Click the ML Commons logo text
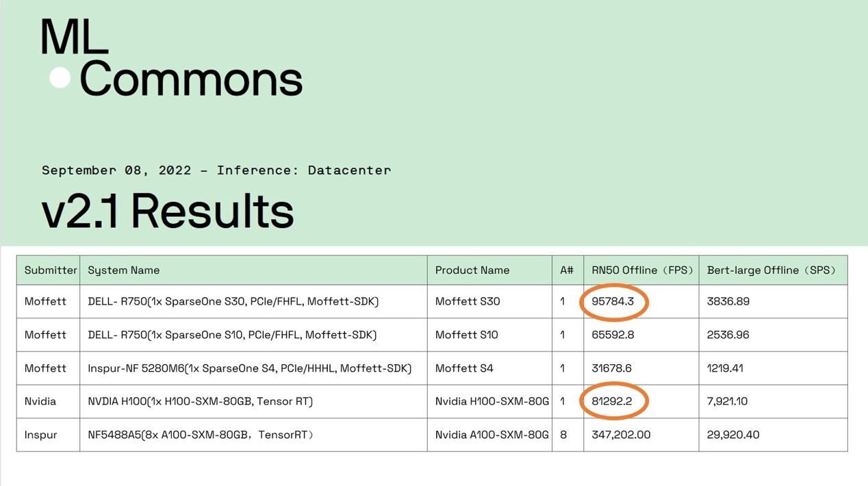This screenshot has width=868, height=486. pyautogui.click(x=172, y=58)
